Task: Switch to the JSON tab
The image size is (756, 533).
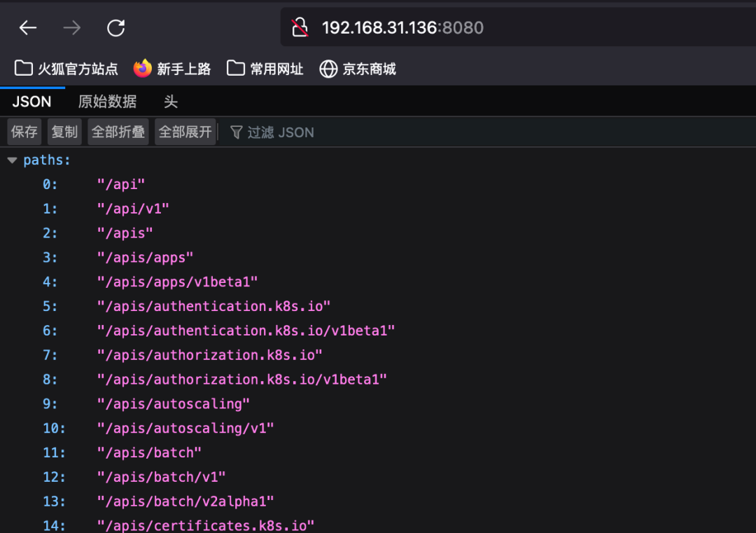Action: coord(31,102)
